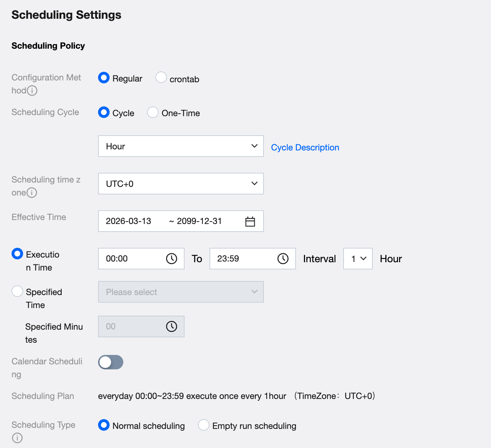Click clock icon in 00:00 start time field
491x448 pixels.
(171, 259)
